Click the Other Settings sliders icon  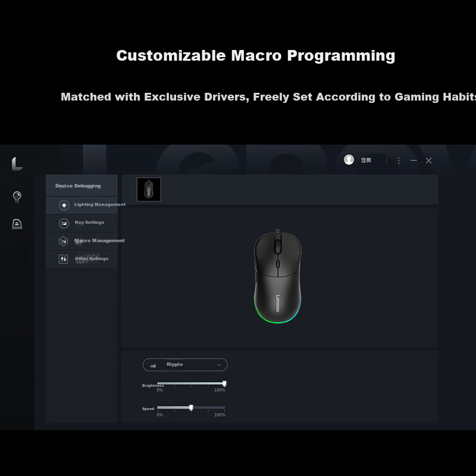tap(63, 259)
